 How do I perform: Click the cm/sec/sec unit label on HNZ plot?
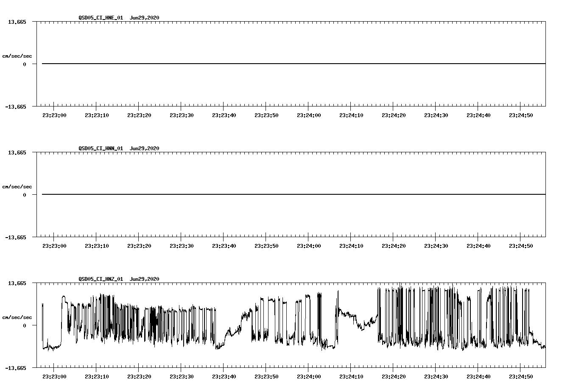pyautogui.click(x=17, y=317)
